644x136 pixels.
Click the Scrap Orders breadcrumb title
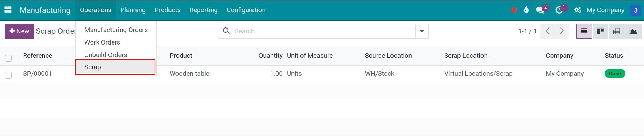click(56, 31)
